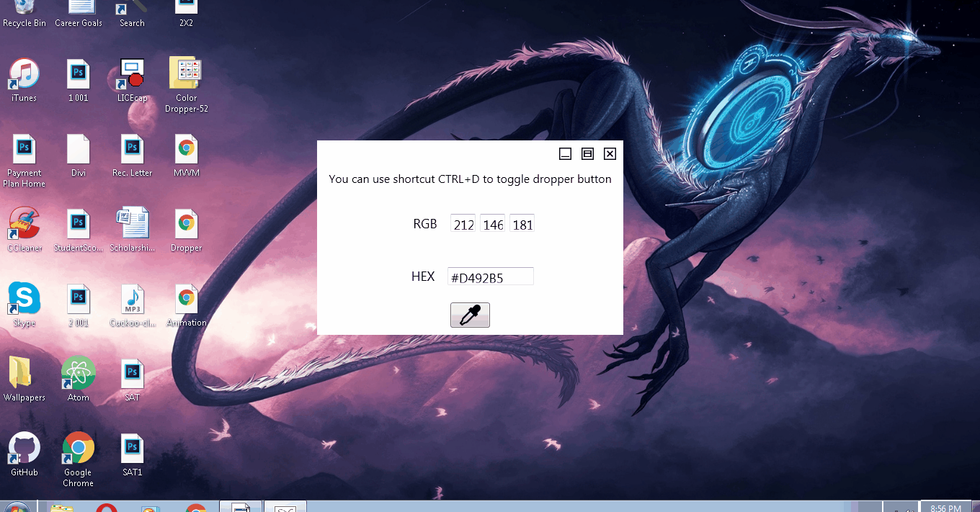Select the StudentSco... Photoshop file icon
Image resolution: width=980 pixels, height=512 pixels.
(78, 230)
